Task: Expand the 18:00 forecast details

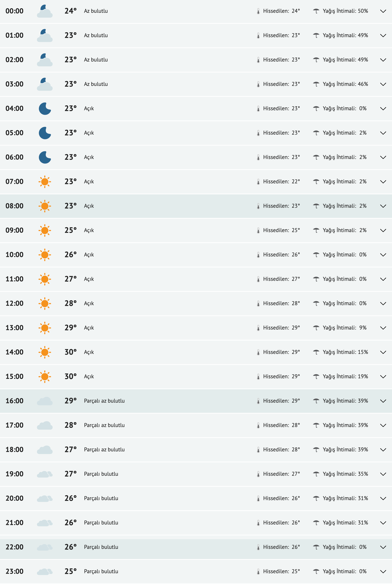Action: coord(383,450)
